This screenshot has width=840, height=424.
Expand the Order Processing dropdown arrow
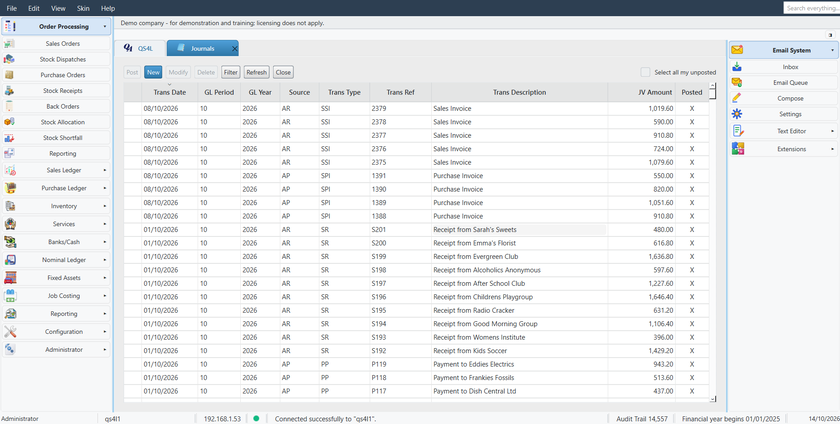coord(105,26)
